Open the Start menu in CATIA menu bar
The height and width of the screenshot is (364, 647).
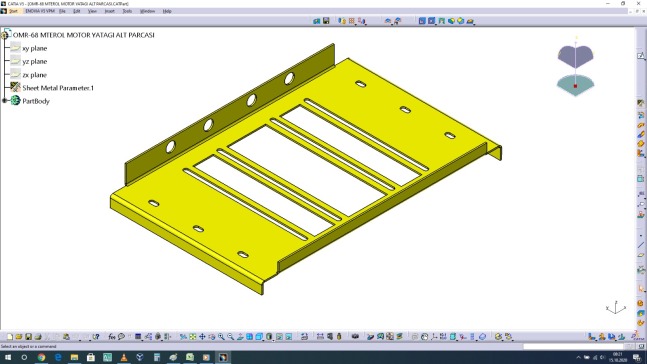click(13, 11)
